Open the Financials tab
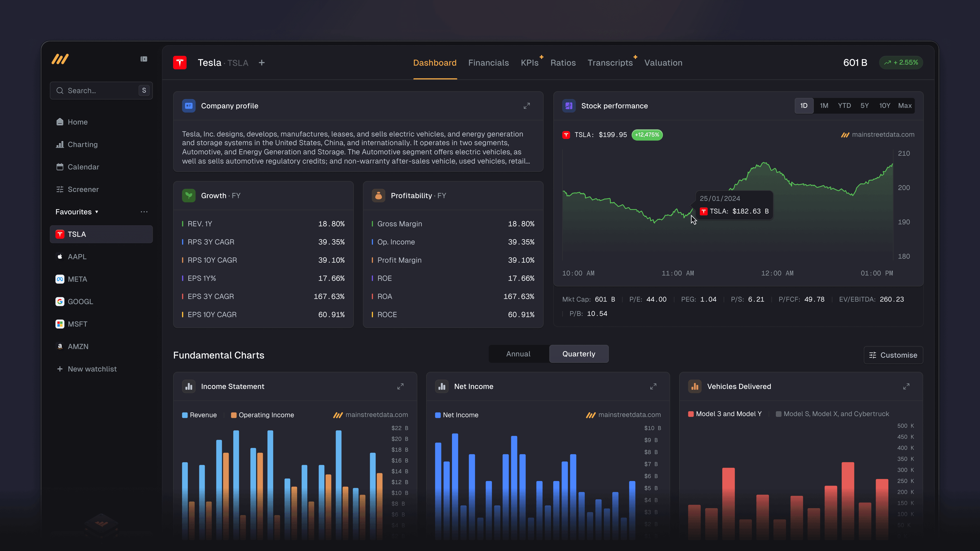Viewport: 980px width, 551px height. point(488,63)
